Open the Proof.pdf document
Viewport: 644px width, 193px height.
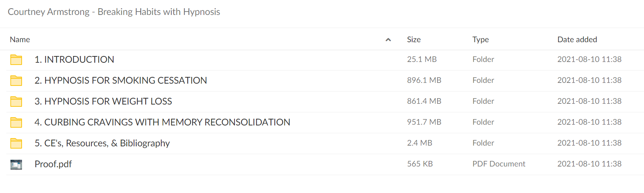[x=53, y=164]
